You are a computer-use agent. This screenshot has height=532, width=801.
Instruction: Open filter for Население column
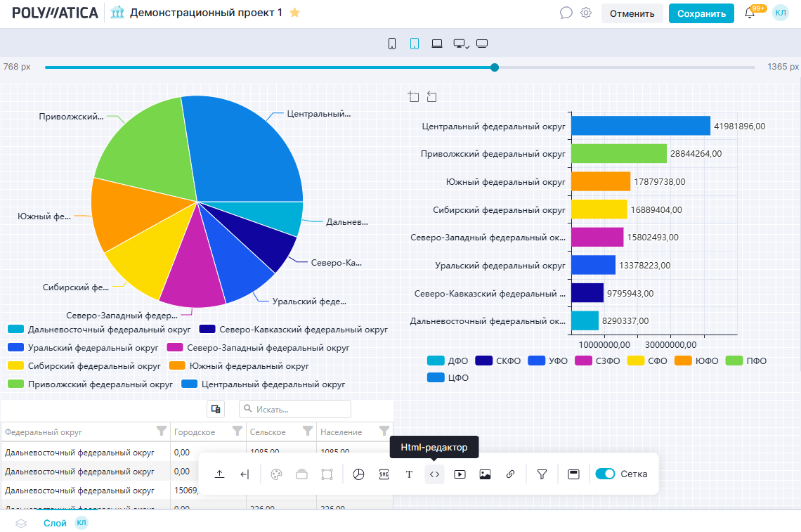coord(384,431)
